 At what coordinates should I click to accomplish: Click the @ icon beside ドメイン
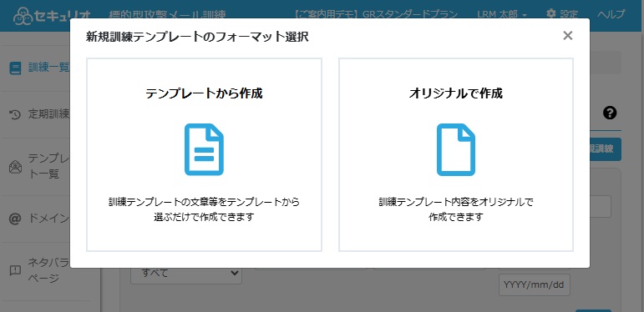point(15,219)
